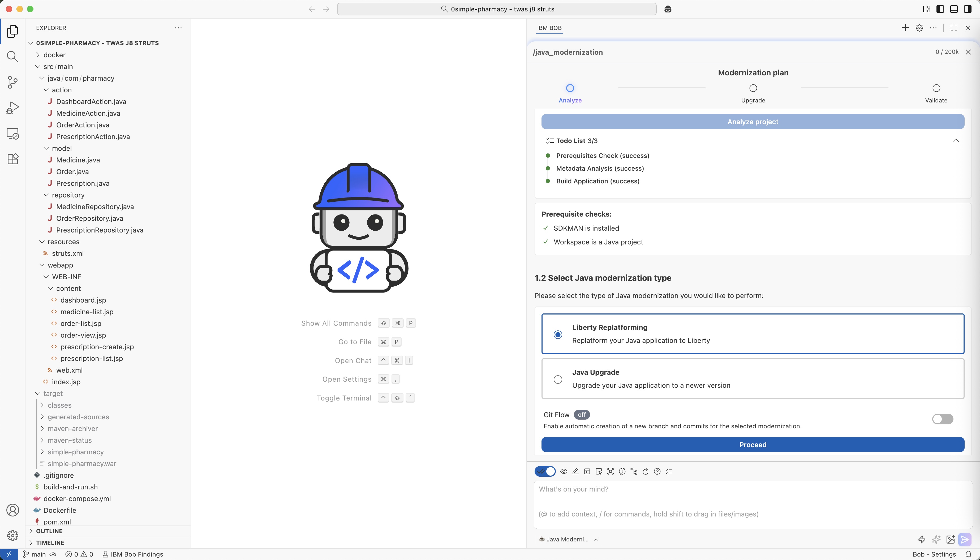This screenshot has height=560, width=980.
Task: Open IBM Bob Findings in status bar
Action: click(x=133, y=554)
